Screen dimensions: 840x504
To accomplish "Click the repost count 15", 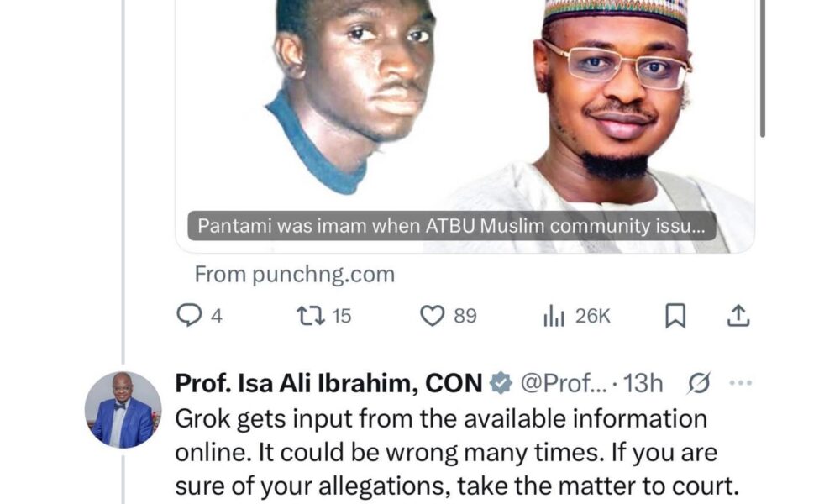I will click(x=341, y=316).
